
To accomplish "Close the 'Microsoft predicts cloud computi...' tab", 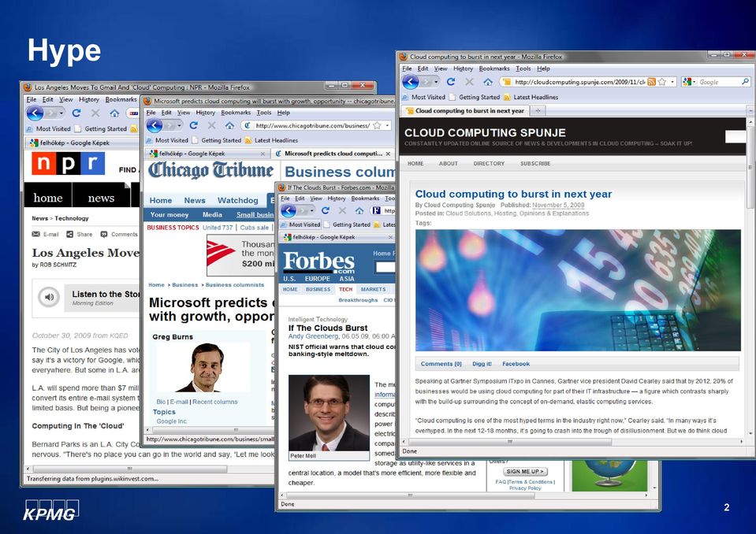I will tap(388, 154).
